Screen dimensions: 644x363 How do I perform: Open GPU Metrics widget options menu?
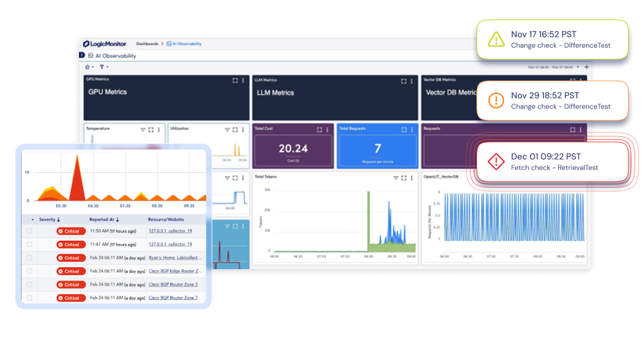243,81
